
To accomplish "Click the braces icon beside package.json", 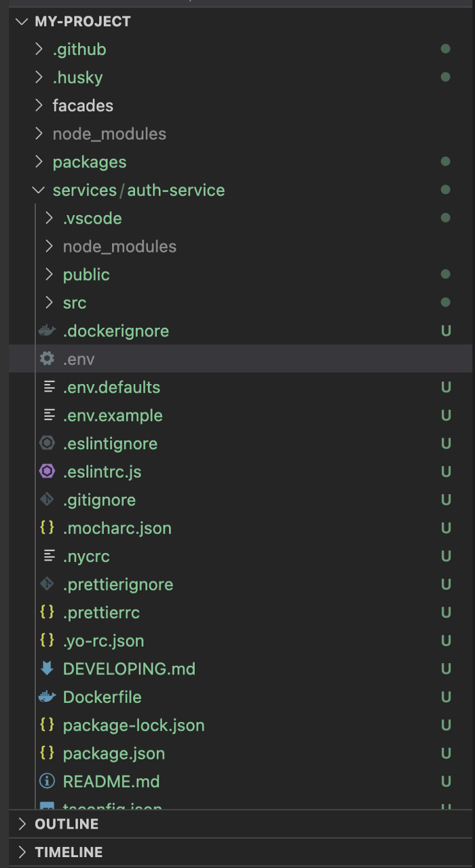I will 47,753.
